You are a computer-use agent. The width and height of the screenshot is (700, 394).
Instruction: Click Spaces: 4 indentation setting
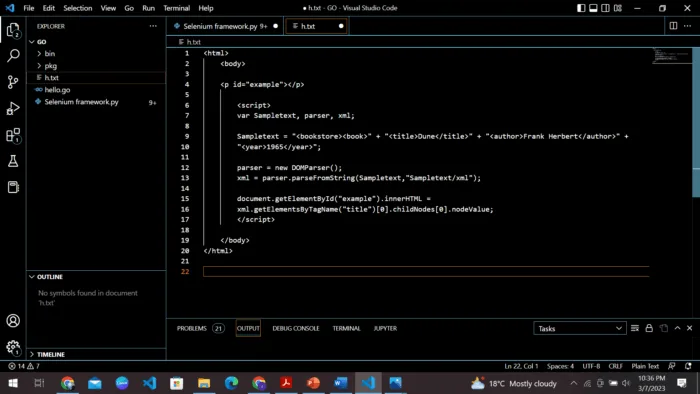tap(560, 366)
